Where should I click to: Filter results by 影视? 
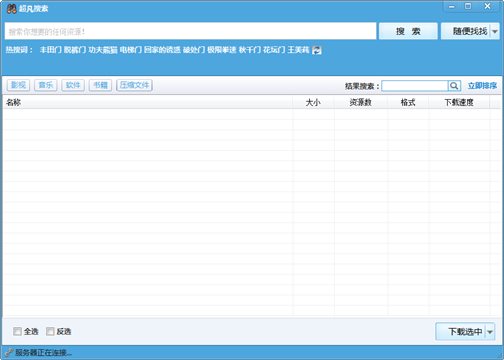pyautogui.click(x=18, y=85)
